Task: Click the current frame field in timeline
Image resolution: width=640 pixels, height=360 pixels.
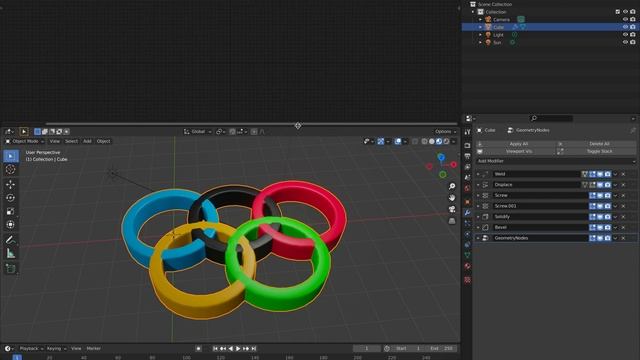Action: coord(367,349)
